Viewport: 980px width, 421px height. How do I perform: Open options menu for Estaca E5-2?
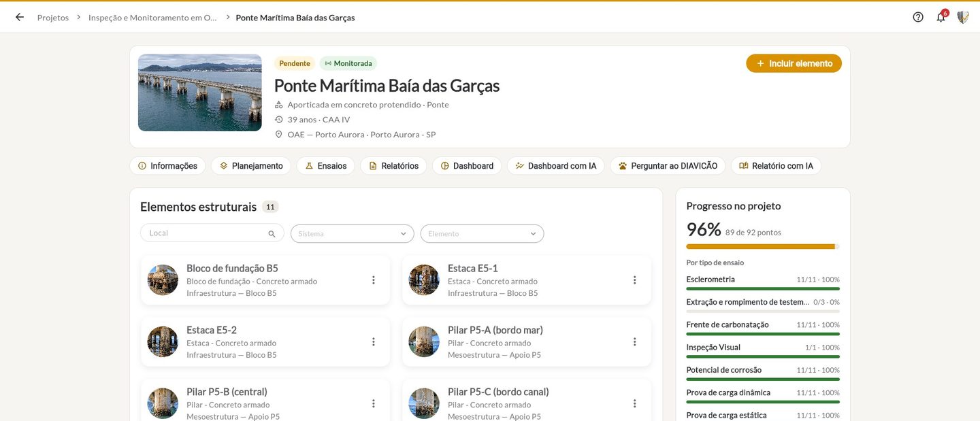(x=373, y=342)
